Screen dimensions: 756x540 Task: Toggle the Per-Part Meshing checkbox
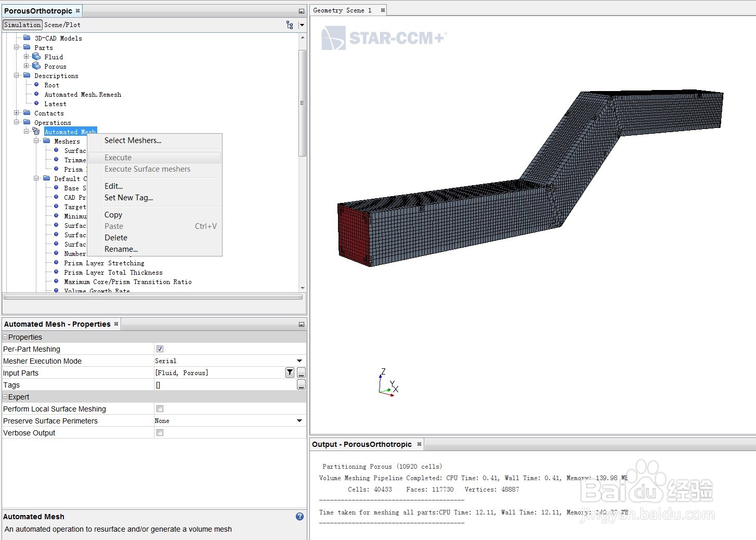pyautogui.click(x=160, y=349)
